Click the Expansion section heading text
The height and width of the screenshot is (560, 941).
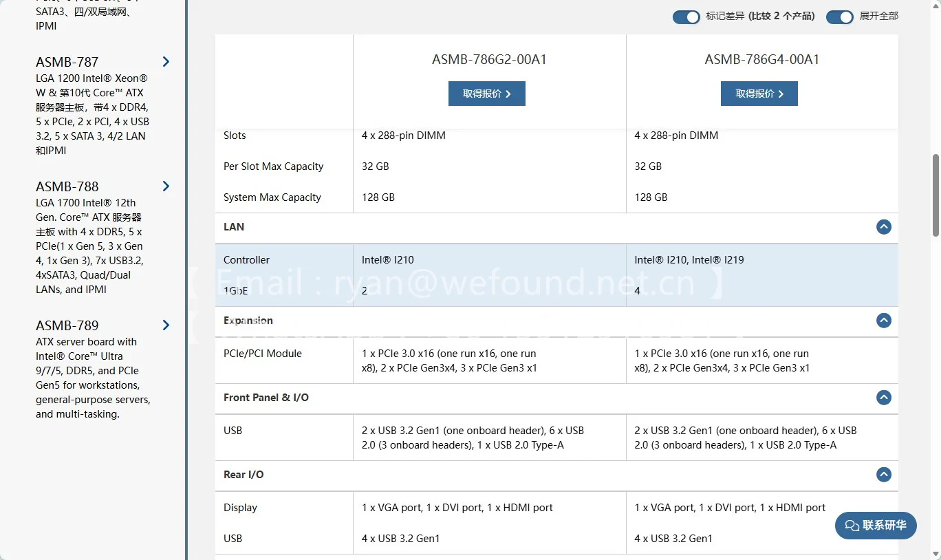(248, 321)
